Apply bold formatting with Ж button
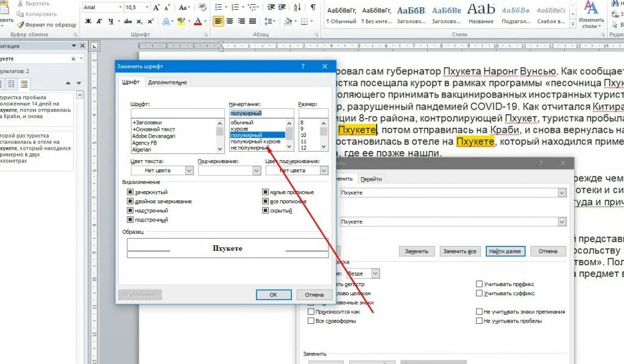This screenshot has height=364, width=624. point(88,21)
